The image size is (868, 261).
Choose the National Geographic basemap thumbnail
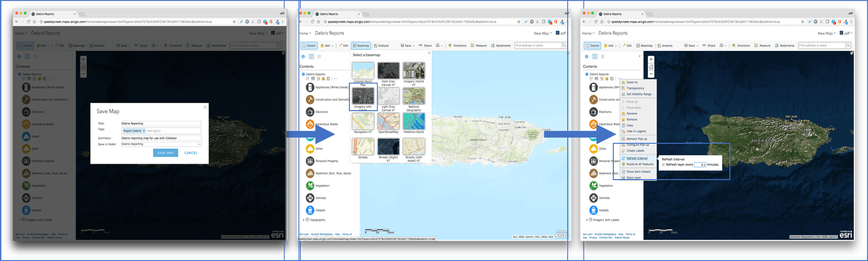[413, 96]
